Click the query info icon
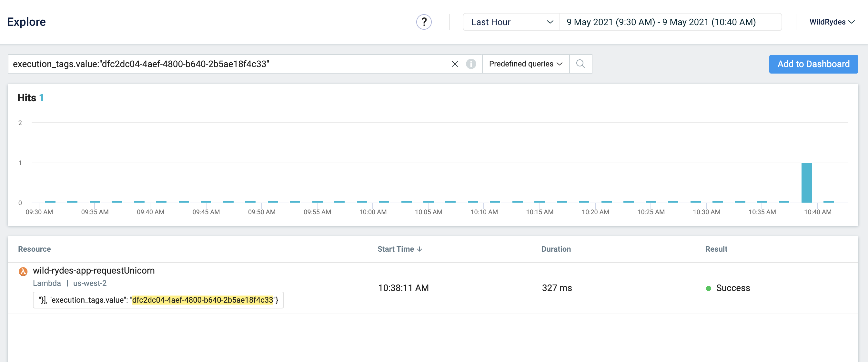This screenshot has width=868, height=362. point(471,64)
